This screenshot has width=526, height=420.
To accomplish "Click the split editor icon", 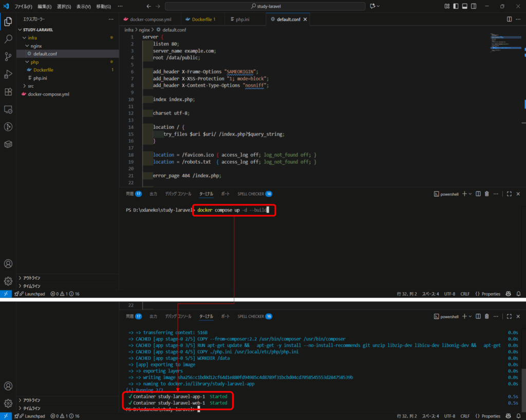I will click(x=509, y=19).
